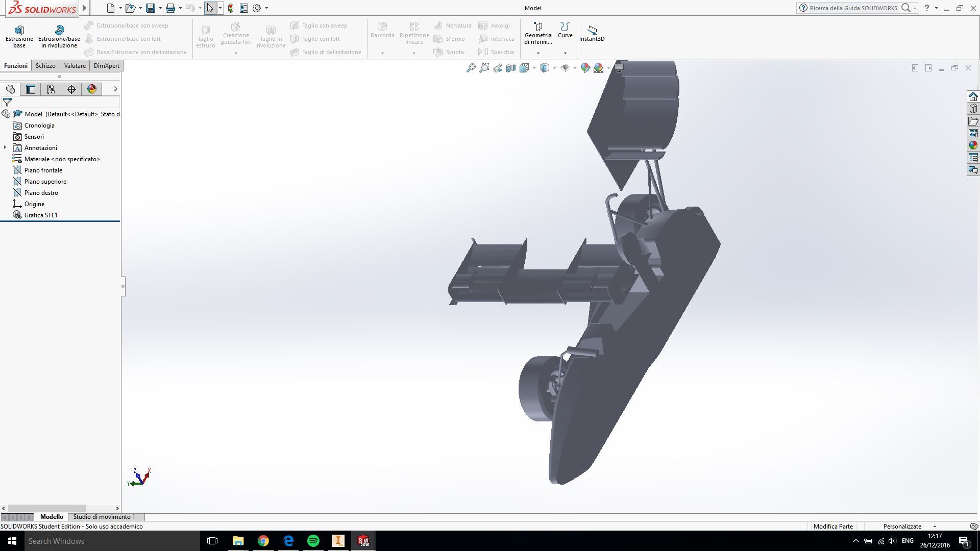This screenshot has width=980, height=551.
Task: Open the PropertyManager tab icon
Action: [x=31, y=89]
